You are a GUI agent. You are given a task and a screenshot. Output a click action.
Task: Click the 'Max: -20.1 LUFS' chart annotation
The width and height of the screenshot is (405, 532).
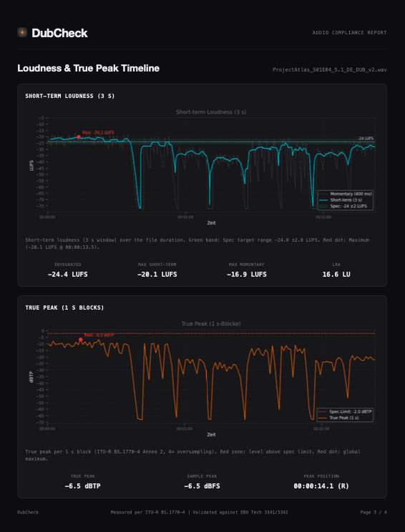point(98,132)
